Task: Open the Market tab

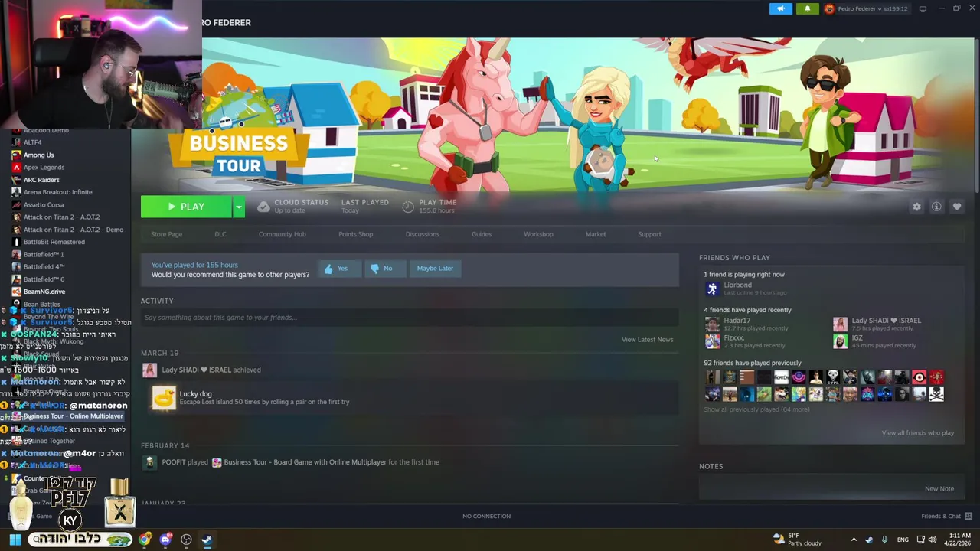Action: coord(596,234)
